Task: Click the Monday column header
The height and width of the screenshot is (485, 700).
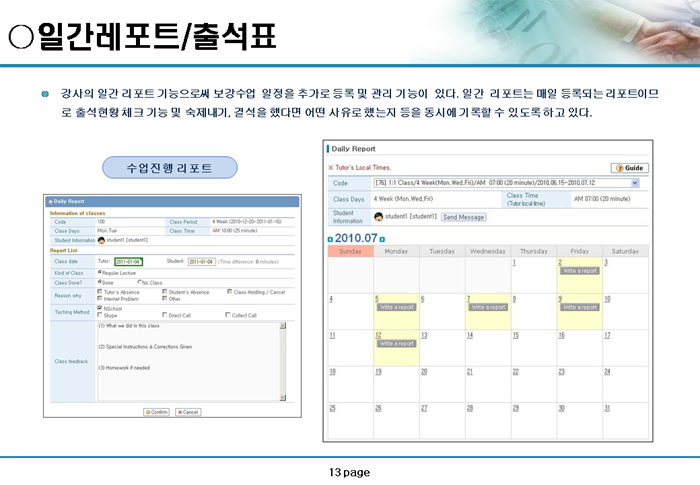Action: 396,251
